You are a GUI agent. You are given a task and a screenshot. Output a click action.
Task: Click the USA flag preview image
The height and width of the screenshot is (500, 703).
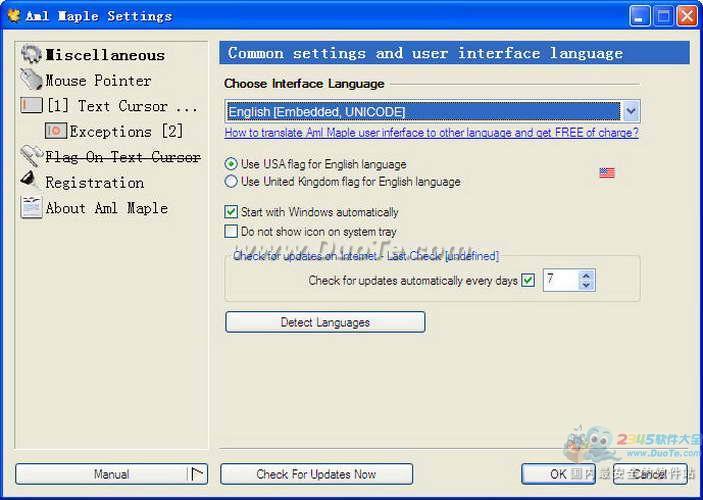click(607, 173)
